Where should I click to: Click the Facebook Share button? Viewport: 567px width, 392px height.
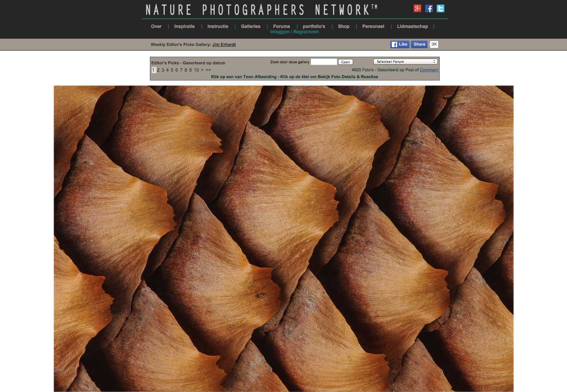point(419,44)
